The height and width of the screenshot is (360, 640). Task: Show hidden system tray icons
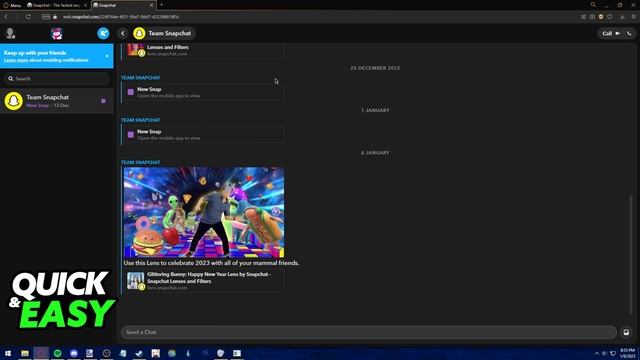(x=597, y=353)
